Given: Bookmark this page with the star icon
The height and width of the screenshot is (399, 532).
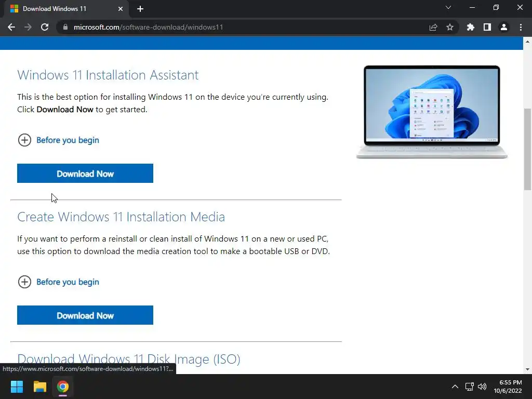Looking at the screenshot, I should point(450,27).
